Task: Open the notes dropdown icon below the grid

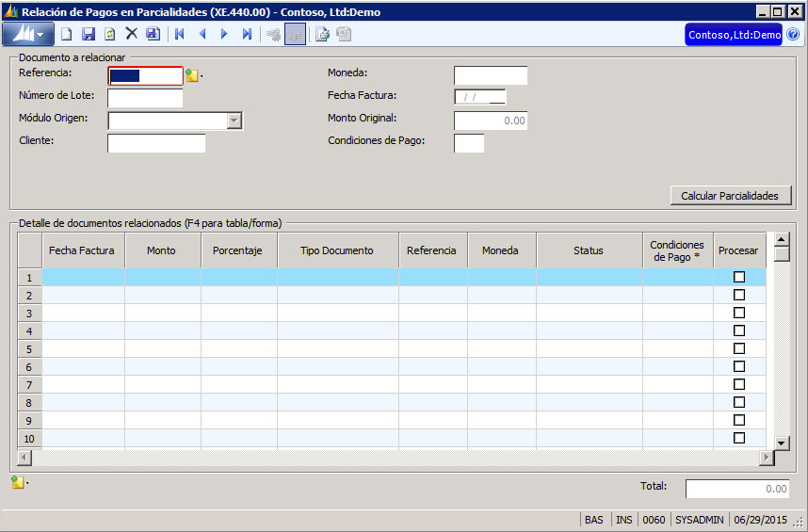Action: click(x=18, y=482)
